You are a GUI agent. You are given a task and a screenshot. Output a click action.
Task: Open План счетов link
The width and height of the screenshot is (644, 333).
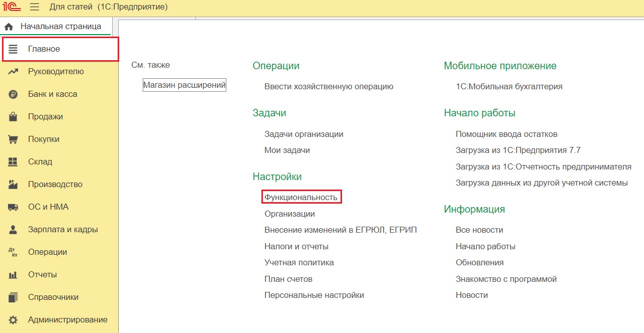pyautogui.click(x=288, y=279)
